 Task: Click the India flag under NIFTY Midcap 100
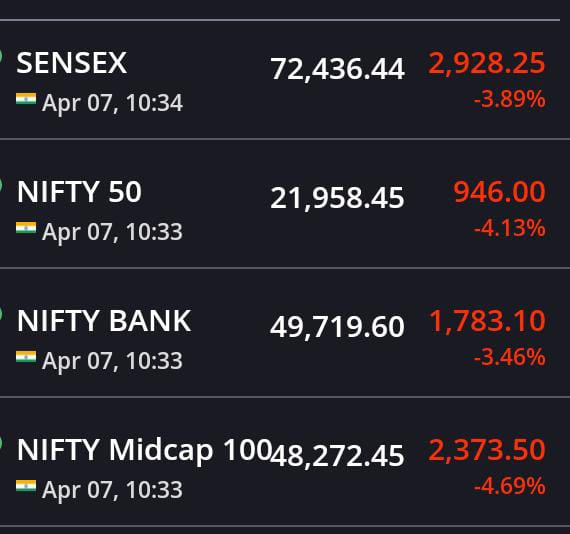click(26, 486)
